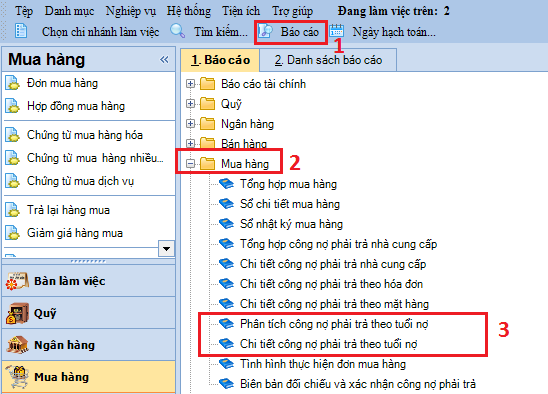Open Chi tiết công nợ phải trả theo mặt hàng
This screenshot has width=548, height=394.
(x=334, y=304)
